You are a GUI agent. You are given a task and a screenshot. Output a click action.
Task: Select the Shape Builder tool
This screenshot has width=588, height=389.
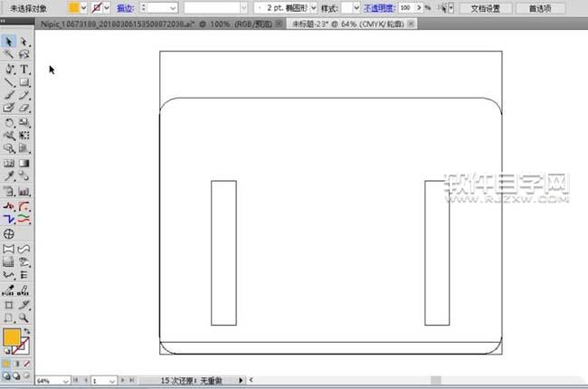coord(9,148)
